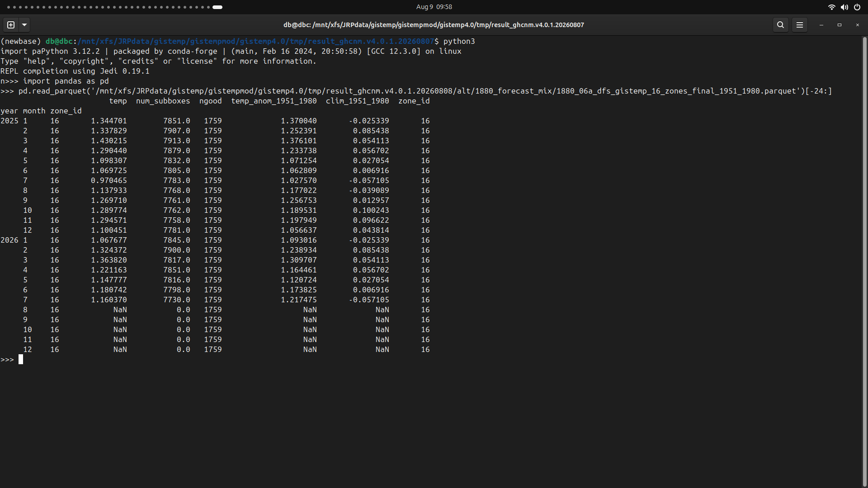
Task: Click the terminal vertical scrollbar
Action: tap(864, 261)
